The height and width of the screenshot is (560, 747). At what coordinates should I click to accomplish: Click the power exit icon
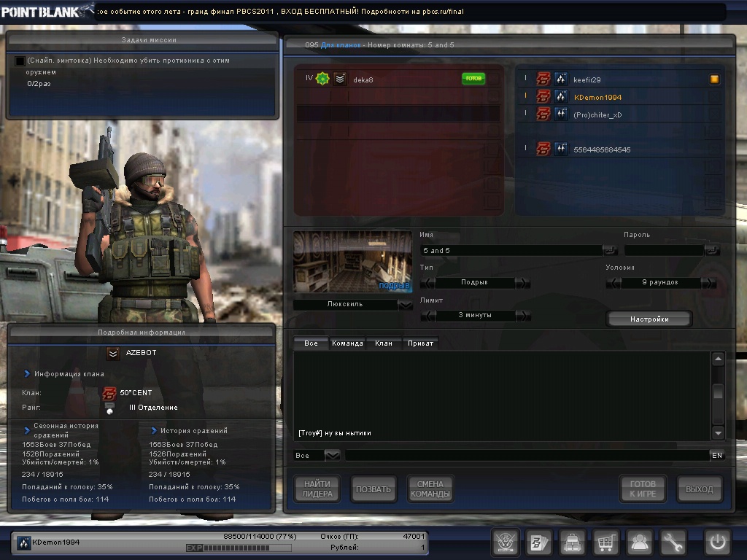click(x=718, y=542)
